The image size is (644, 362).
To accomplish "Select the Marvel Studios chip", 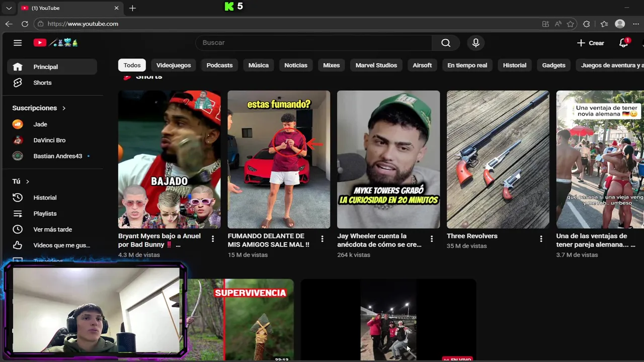I will point(376,65).
